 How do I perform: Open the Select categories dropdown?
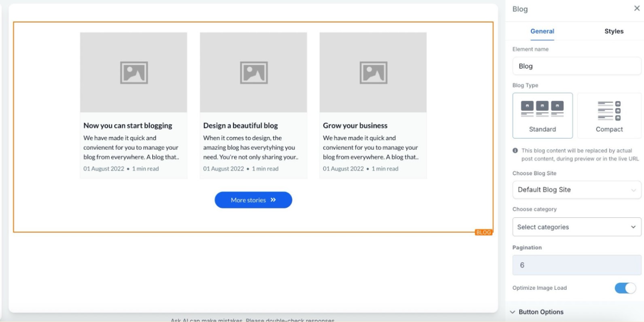click(x=576, y=227)
